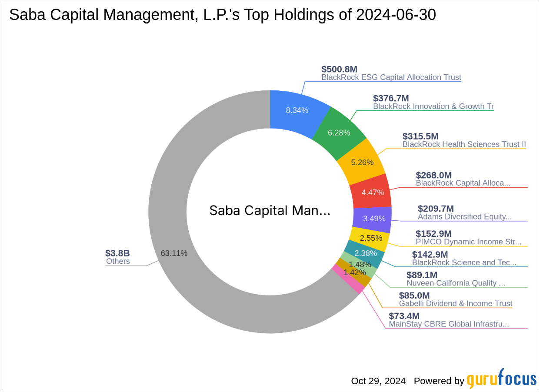Open the BlackRock Innovation & Growth Tr link

tap(433, 106)
